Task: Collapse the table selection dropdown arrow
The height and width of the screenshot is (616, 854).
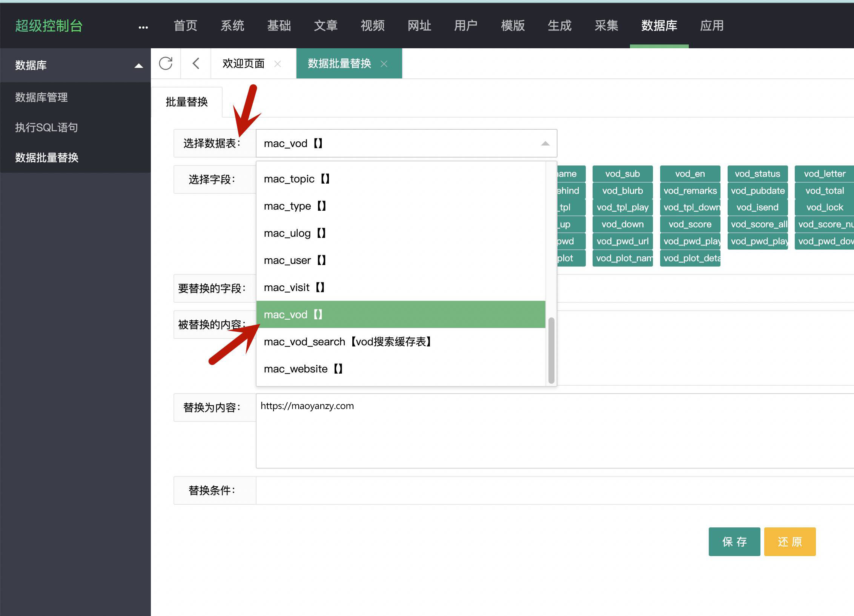Action: [x=545, y=143]
